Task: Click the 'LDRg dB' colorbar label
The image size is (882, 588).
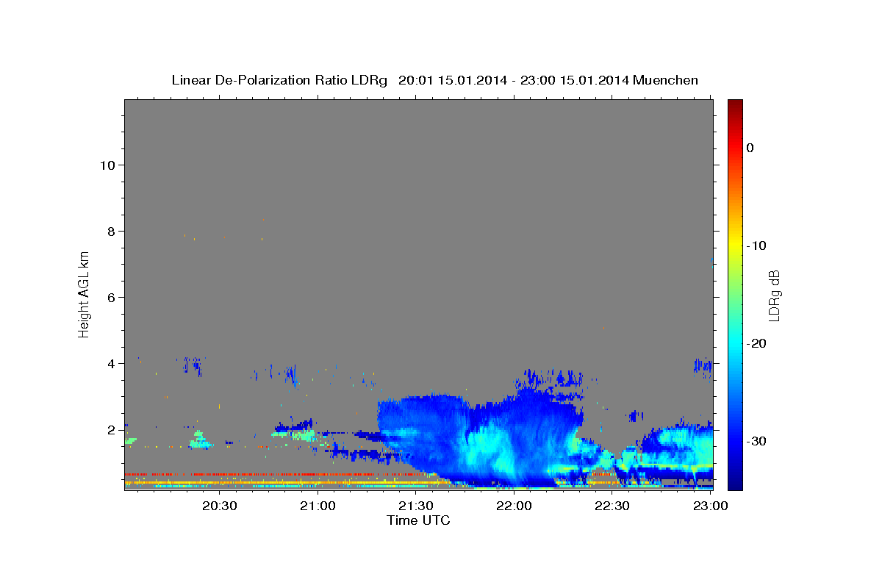Action: coord(774,295)
